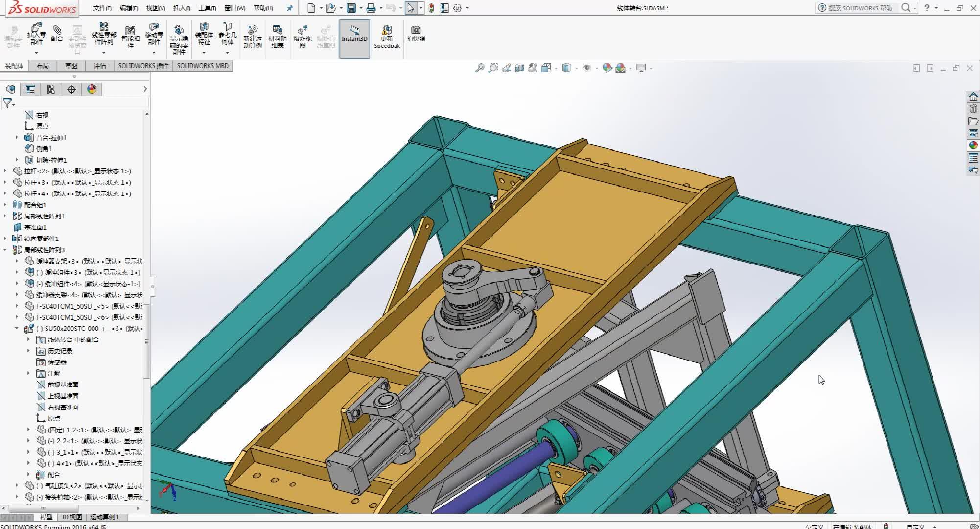Viewport: 980px width, 529px height.
Task: Expand the 镜向零部件1 tree node
Action: [x=5, y=239]
